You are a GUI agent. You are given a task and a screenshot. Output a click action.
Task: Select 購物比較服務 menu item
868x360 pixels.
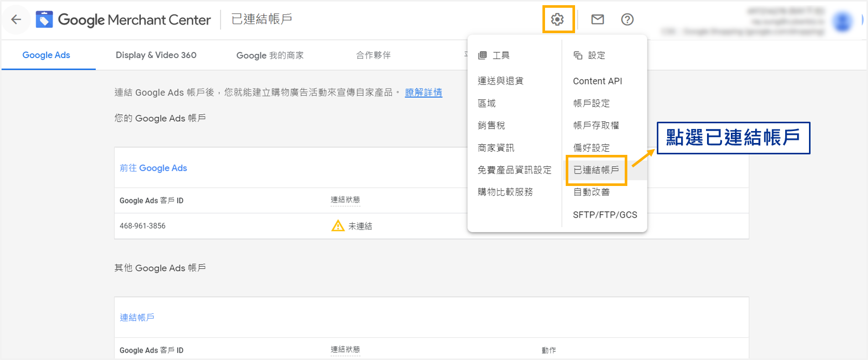505,192
